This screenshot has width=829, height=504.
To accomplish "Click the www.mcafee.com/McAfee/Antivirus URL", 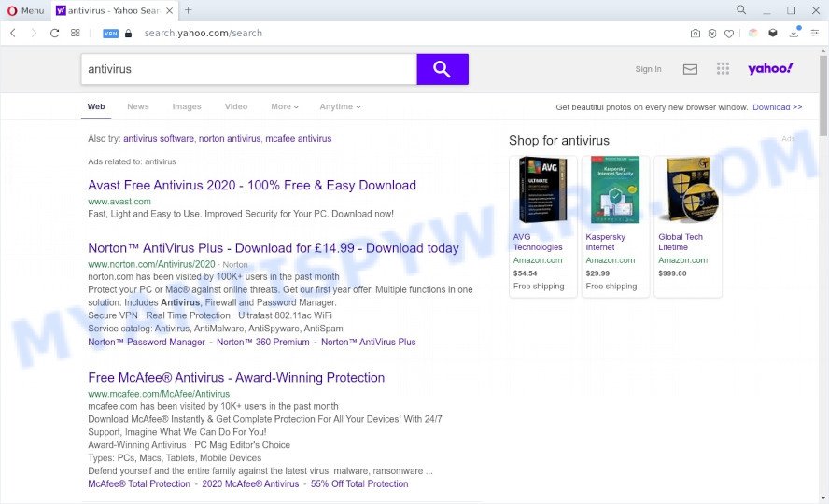I will click(x=159, y=394).
